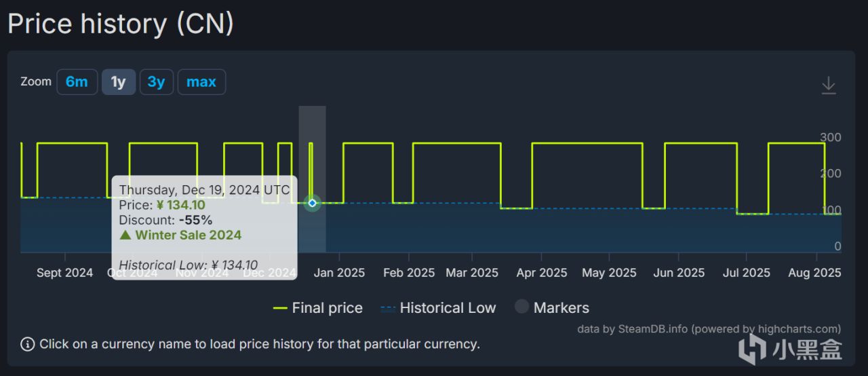The image size is (868, 376).
Task: Switch zoom to 3y
Action: tap(156, 82)
